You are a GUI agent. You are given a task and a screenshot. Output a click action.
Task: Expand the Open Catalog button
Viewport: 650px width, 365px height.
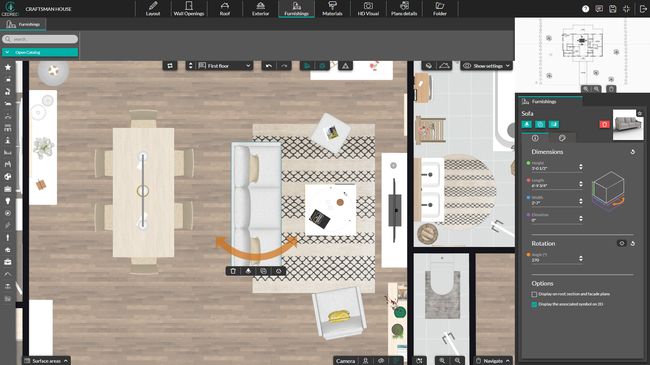click(x=40, y=52)
